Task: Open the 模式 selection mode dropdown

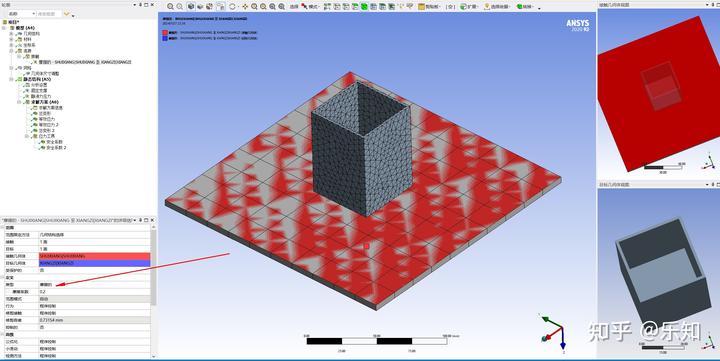Action: click(310, 6)
